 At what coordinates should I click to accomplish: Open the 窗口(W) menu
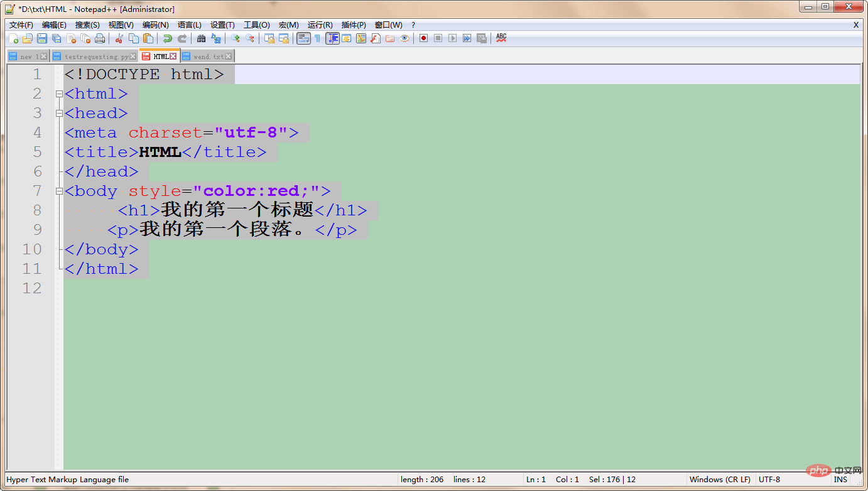pos(388,25)
